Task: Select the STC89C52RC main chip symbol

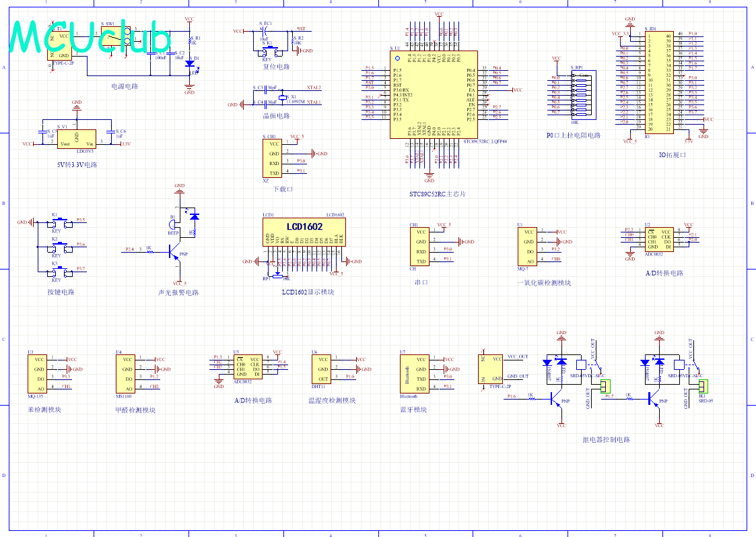Action: click(433, 94)
